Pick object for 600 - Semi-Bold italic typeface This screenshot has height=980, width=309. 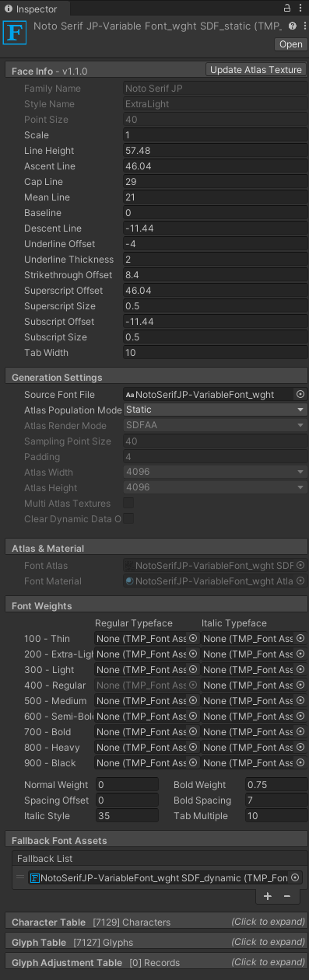[300, 717]
